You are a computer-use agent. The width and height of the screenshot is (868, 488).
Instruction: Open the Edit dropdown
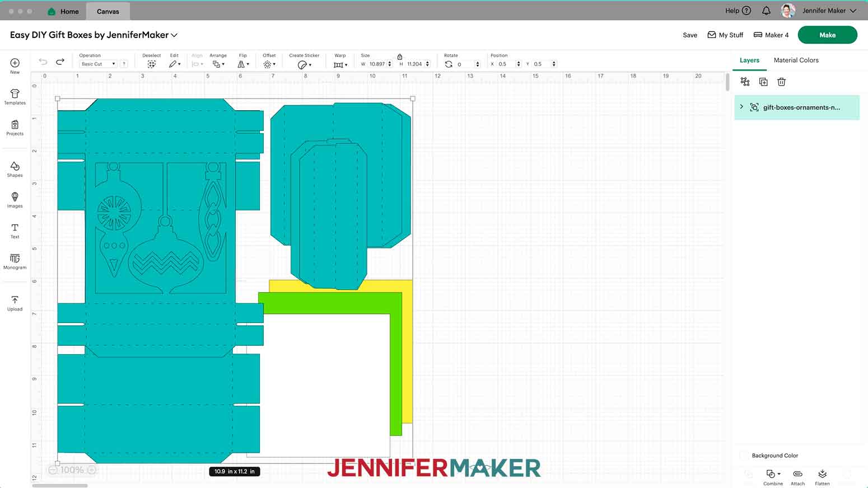pos(175,64)
